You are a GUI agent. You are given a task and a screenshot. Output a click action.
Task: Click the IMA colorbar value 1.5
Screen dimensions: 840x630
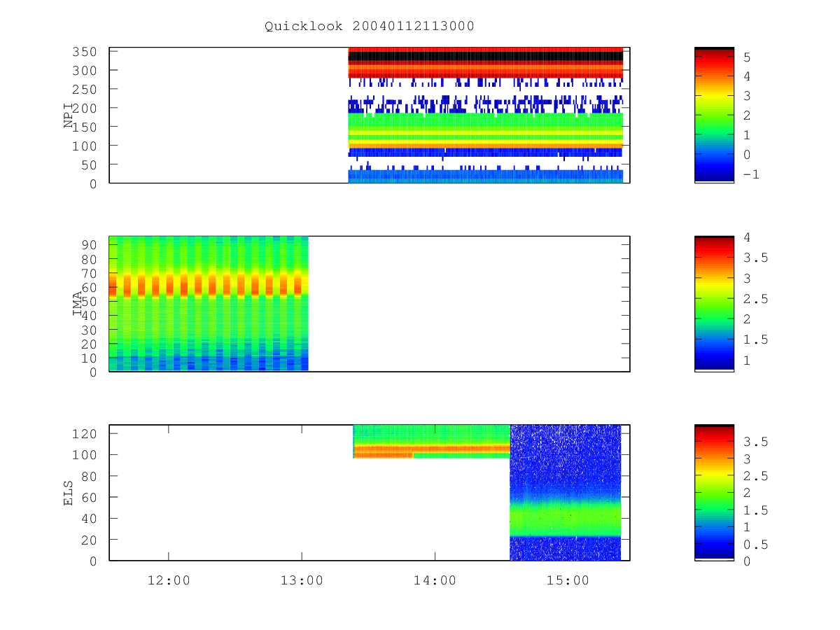tap(755, 339)
